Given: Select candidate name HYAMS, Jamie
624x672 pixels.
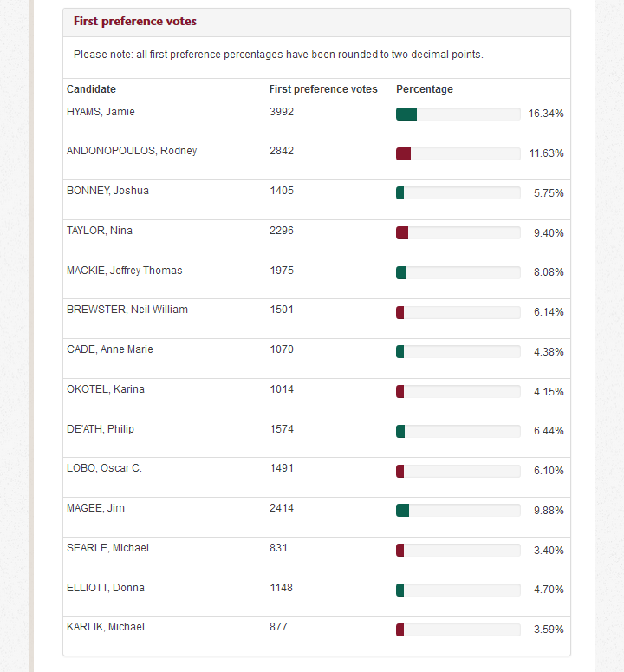Looking at the screenshot, I should [101, 112].
